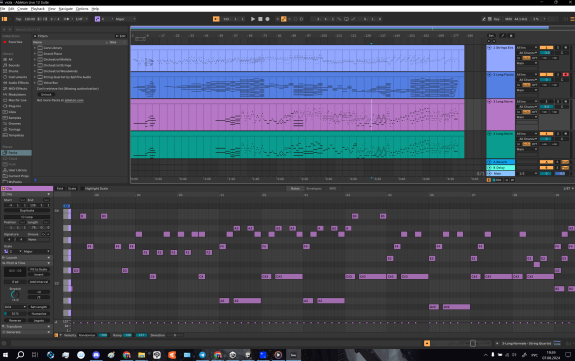The width and height of the screenshot is (575, 361).
Task: Click the Legato button
Action: pyautogui.click(x=39, y=320)
